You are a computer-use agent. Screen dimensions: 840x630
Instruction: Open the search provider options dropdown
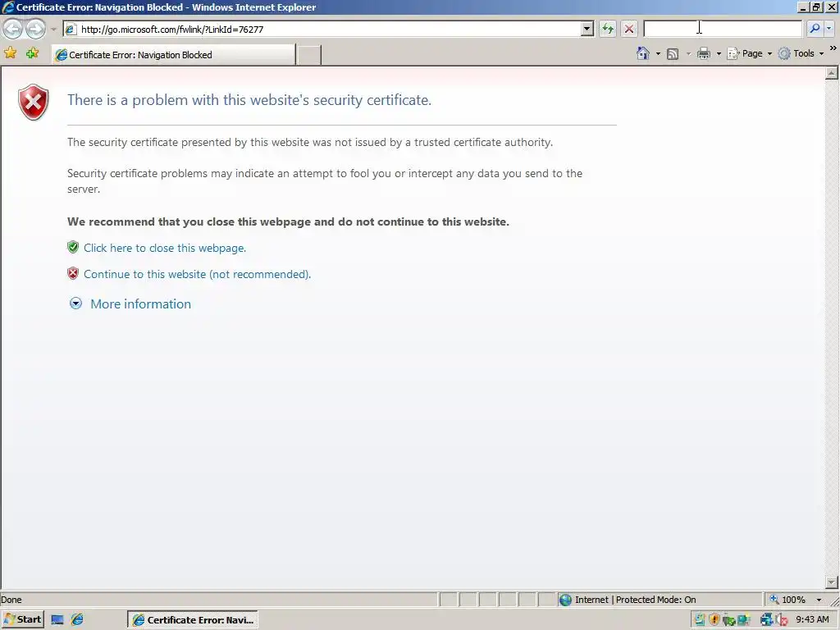click(x=829, y=29)
